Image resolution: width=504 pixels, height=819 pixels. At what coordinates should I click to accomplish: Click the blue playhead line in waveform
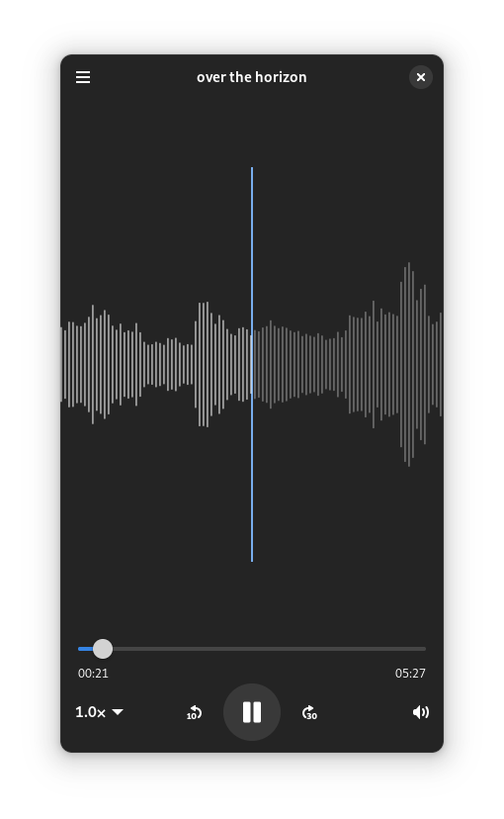pyautogui.click(x=252, y=365)
